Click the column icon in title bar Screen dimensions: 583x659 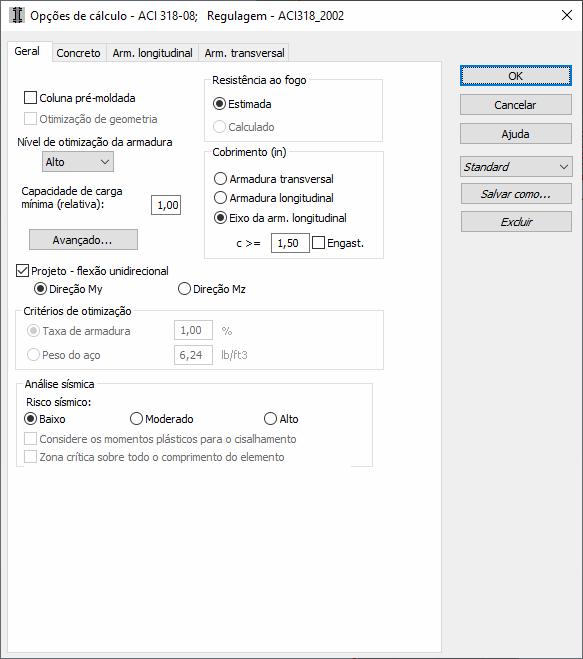pos(17,16)
